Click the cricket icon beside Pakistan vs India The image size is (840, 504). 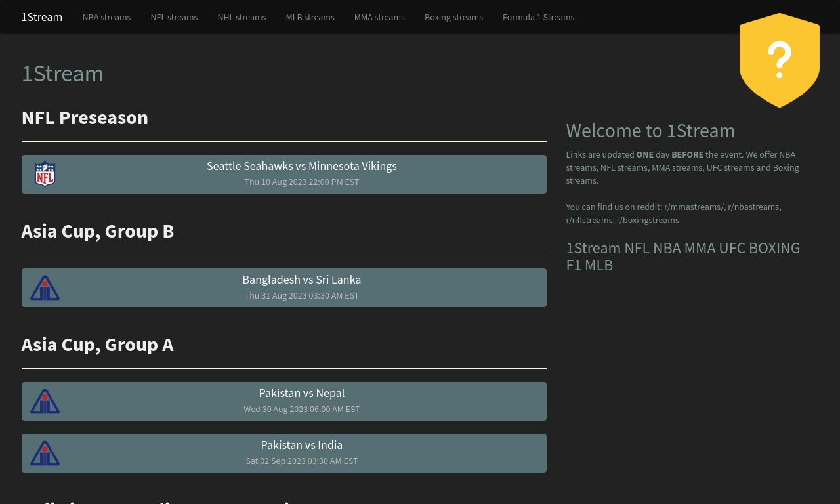(45, 453)
